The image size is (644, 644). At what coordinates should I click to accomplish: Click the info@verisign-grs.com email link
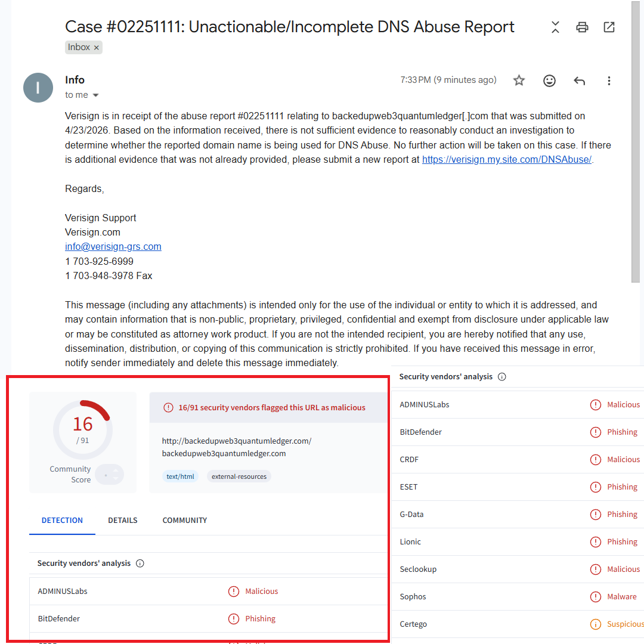(113, 246)
